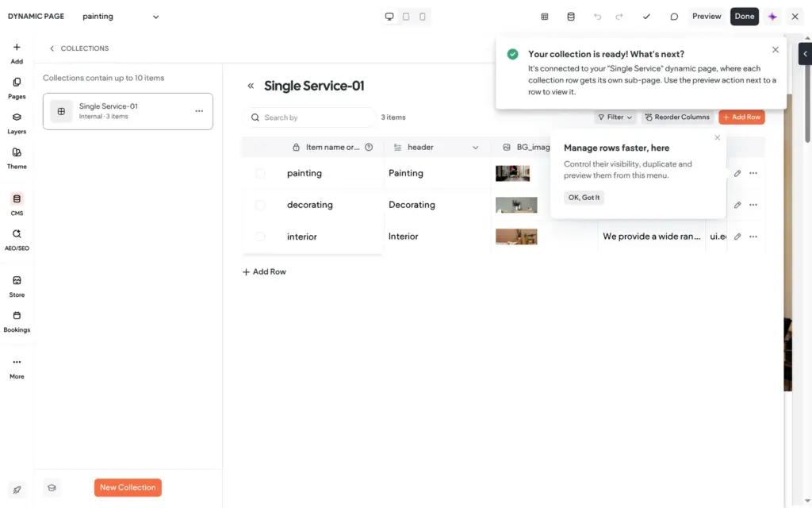Open painting row more options menu
This screenshot has height=508, width=812.
pos(753,173)
